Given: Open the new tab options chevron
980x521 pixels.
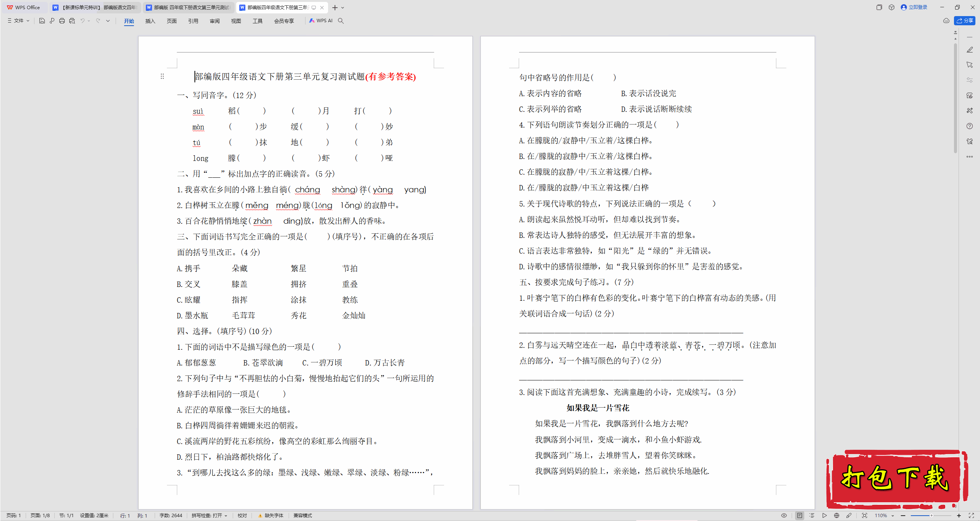Looking at the screenshot, I should pyautogui.click(x=343, y=7).
